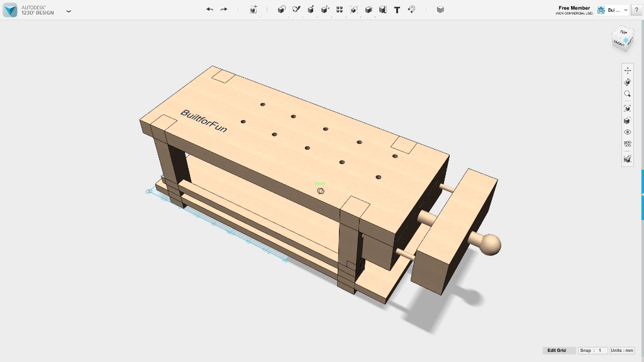This screenshot has height=362, width=644.
Task: Select the round vise handle knob
Action: coord(489,244)
